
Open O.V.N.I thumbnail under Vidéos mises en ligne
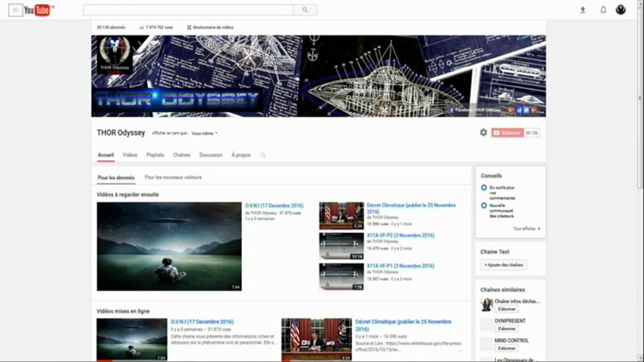click(x=132, y=339)
